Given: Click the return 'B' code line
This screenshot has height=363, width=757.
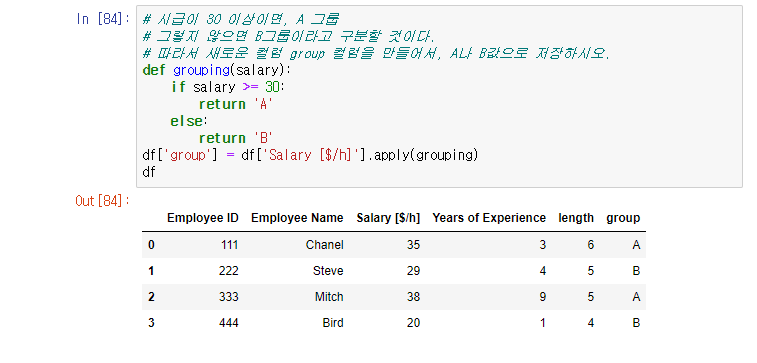Looking at the screenshot, I should [x=237, y=138].
